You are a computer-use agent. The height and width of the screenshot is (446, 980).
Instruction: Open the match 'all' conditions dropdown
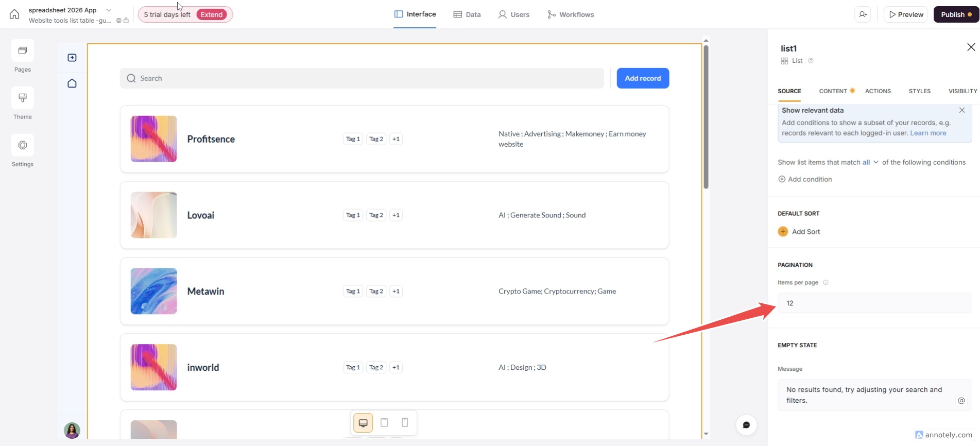coord(870,162)
